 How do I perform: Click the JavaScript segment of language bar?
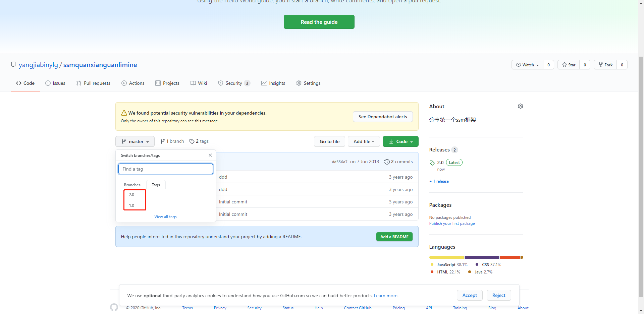(447, 257)
